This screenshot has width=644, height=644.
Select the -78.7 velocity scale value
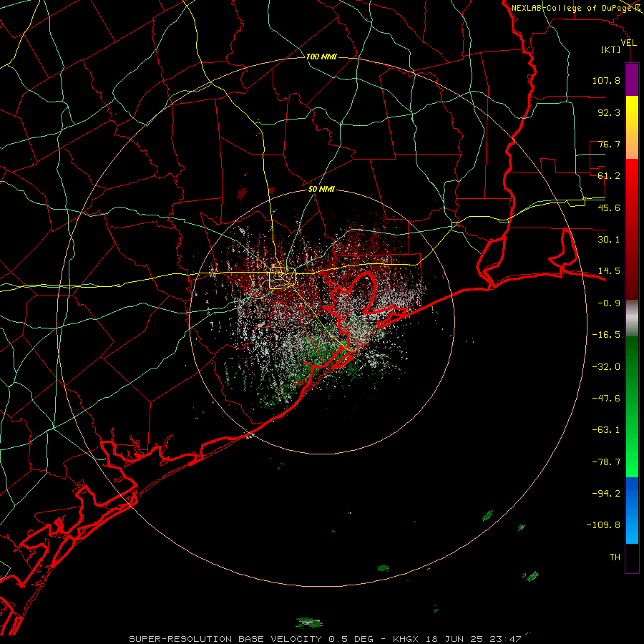pos(606,462)
